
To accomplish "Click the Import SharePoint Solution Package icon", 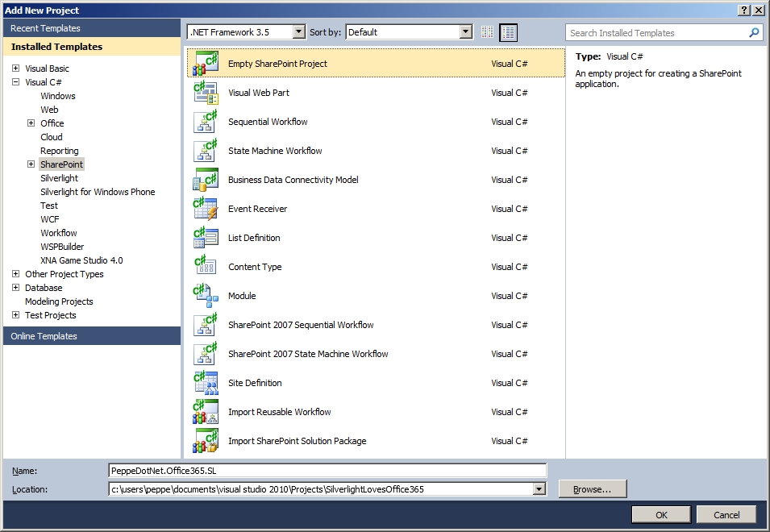I will 206,440.
